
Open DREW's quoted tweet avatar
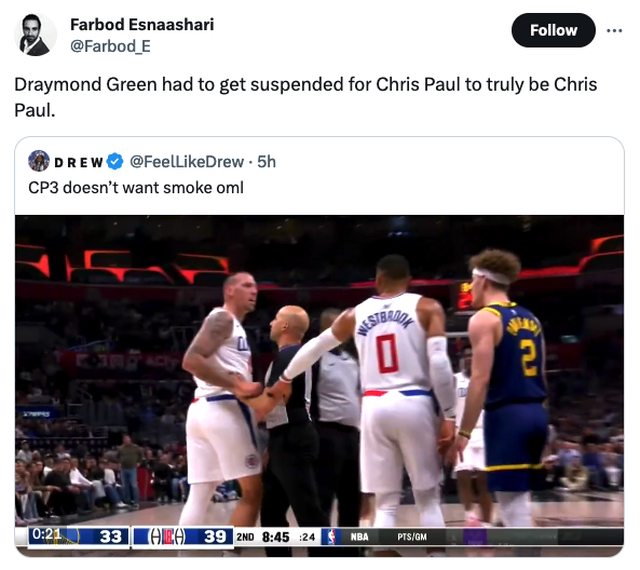point(39,161)
